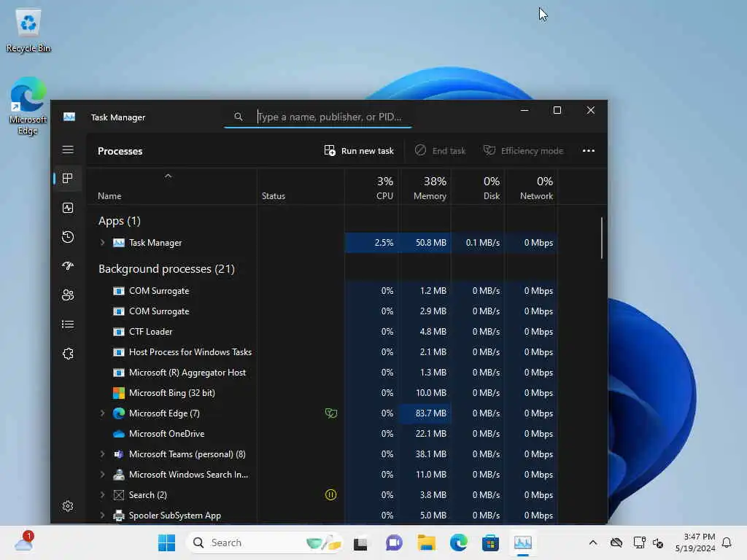The width and height of the screenshot is (747, 560).
Task: Click the 2.5% CPU cell for Task Manager
Action: (x=371, y=242)
